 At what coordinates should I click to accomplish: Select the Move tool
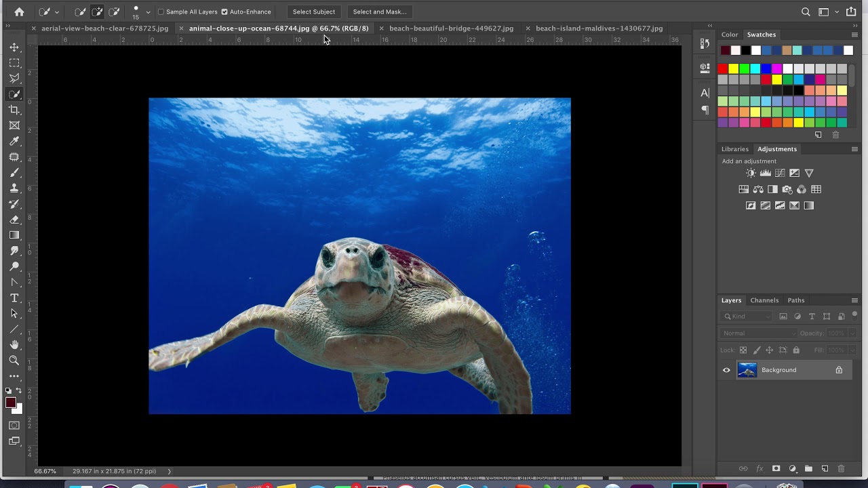(14, 47)
